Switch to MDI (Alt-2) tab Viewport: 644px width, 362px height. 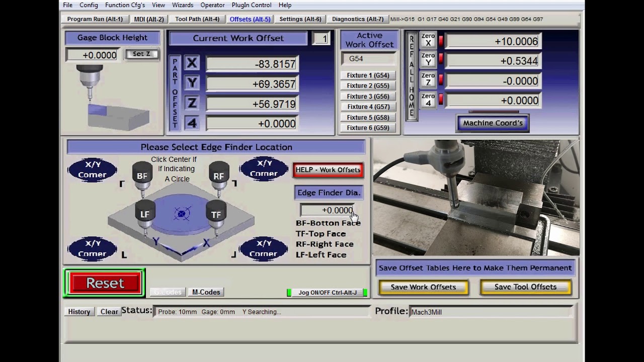(x=149, y=19)
